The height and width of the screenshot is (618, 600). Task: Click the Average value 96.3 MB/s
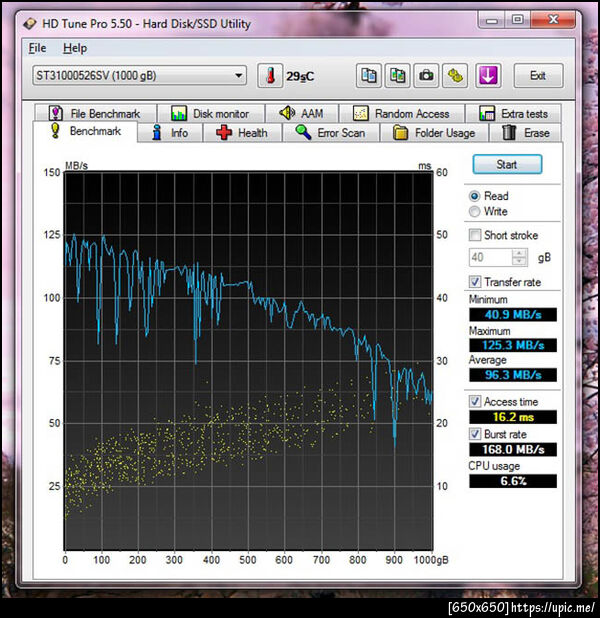tap(513, 375)
